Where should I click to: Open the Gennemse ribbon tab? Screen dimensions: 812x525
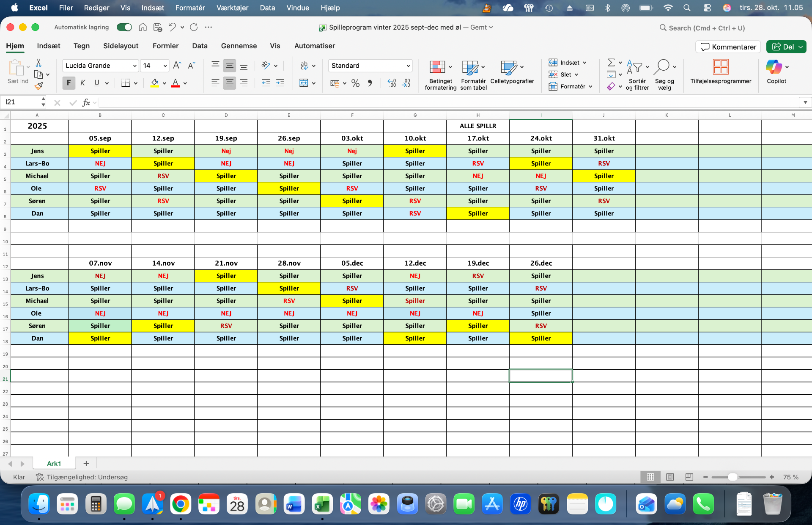pos(239,46)
